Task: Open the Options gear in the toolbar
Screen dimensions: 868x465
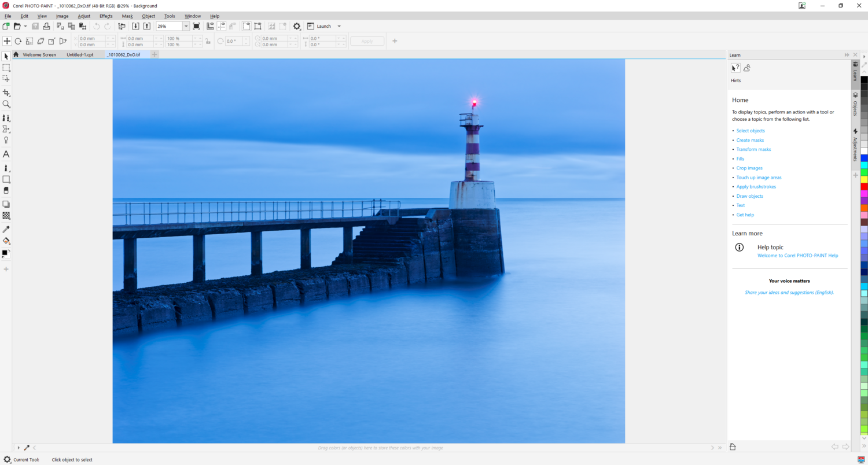Action: [297, 26]
